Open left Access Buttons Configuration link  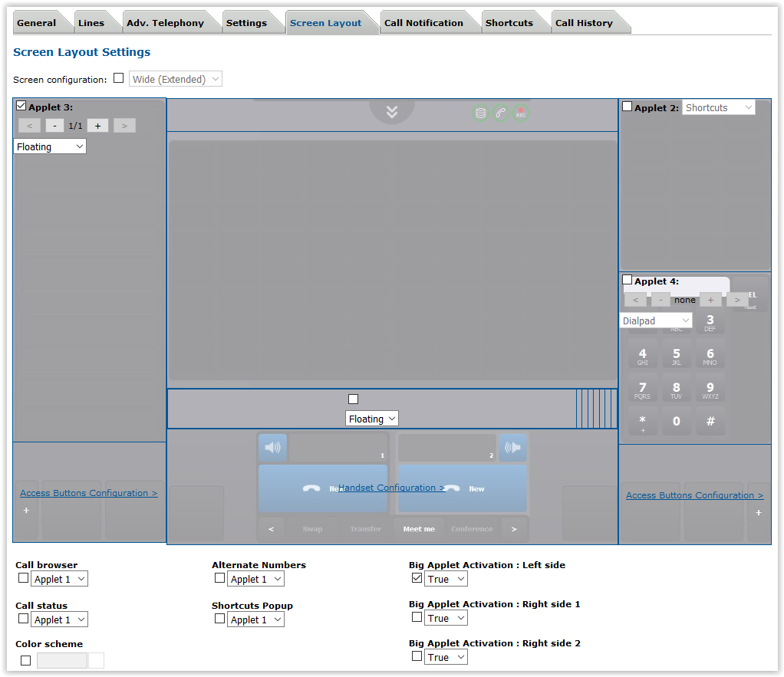pyautogui.click(x=88, y=493)
